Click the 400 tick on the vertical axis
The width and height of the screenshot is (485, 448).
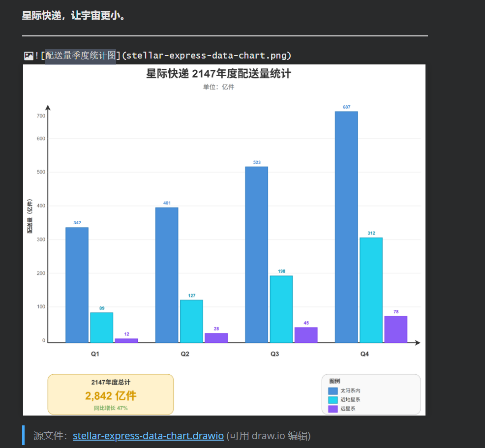pyautogui.click(x=41, y=206)
